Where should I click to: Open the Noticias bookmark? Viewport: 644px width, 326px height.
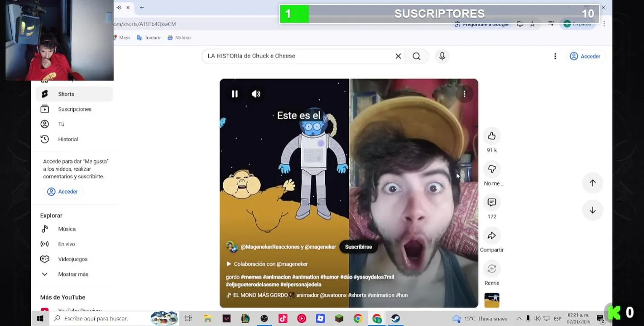coord(179,38)
